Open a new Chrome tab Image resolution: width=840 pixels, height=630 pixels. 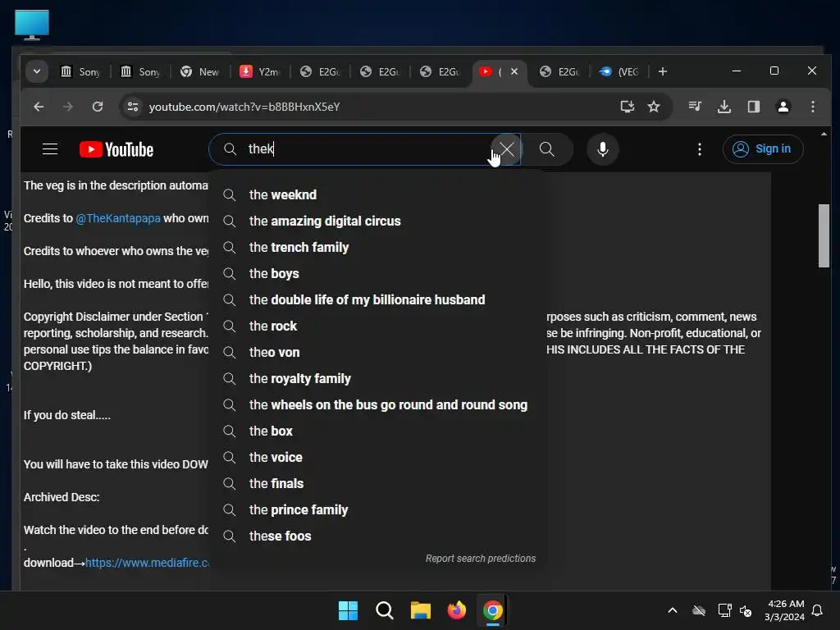663,71
